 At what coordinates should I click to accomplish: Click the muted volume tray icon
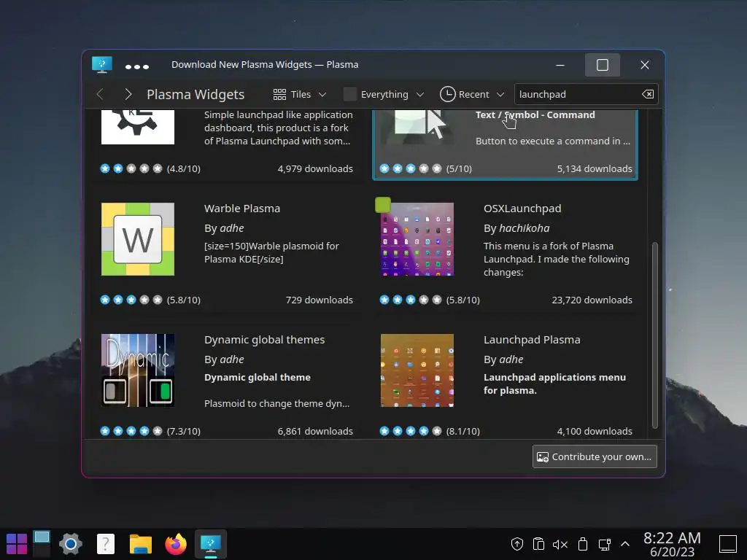click(x=560, y=544)
